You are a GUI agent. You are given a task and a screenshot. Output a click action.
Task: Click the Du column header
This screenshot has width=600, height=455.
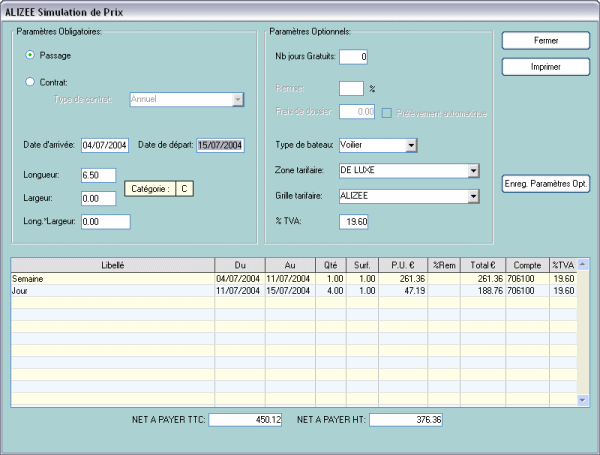click(240, 265)
